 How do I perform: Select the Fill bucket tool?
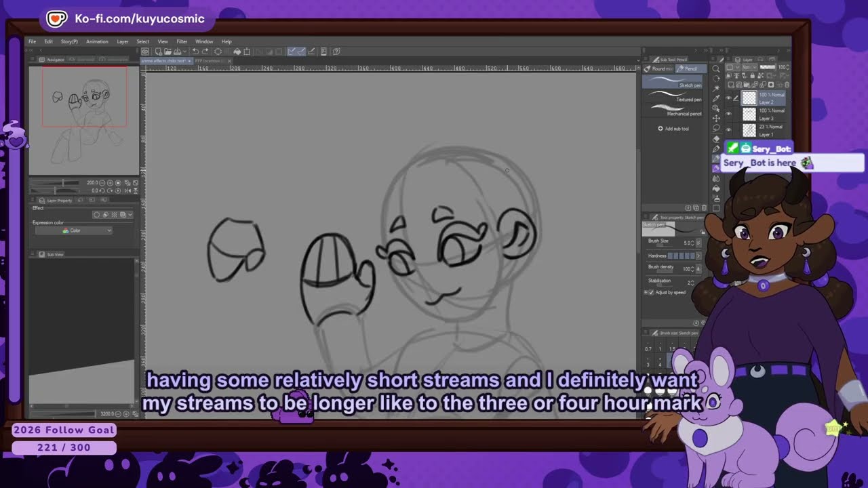716,188
